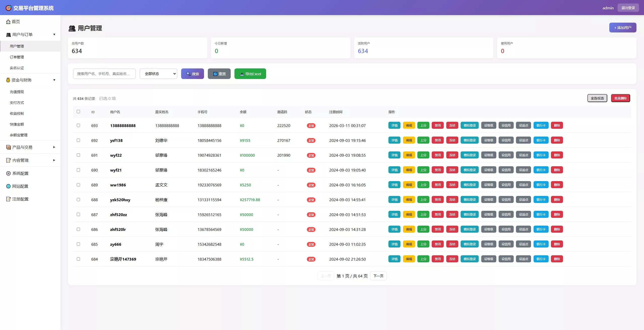Click the refresh icon on 重置 button
Viewport: 644px width, 330px height.
click(215, 74)
